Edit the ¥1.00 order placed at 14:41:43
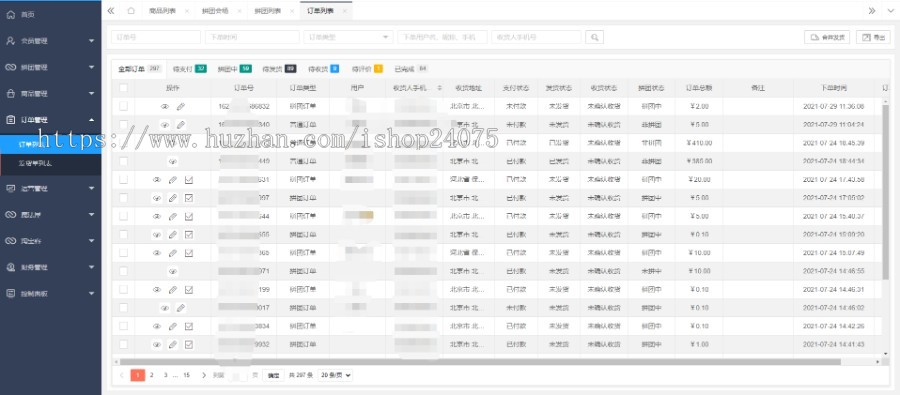 pyautogui.click(x=173, y=344)
